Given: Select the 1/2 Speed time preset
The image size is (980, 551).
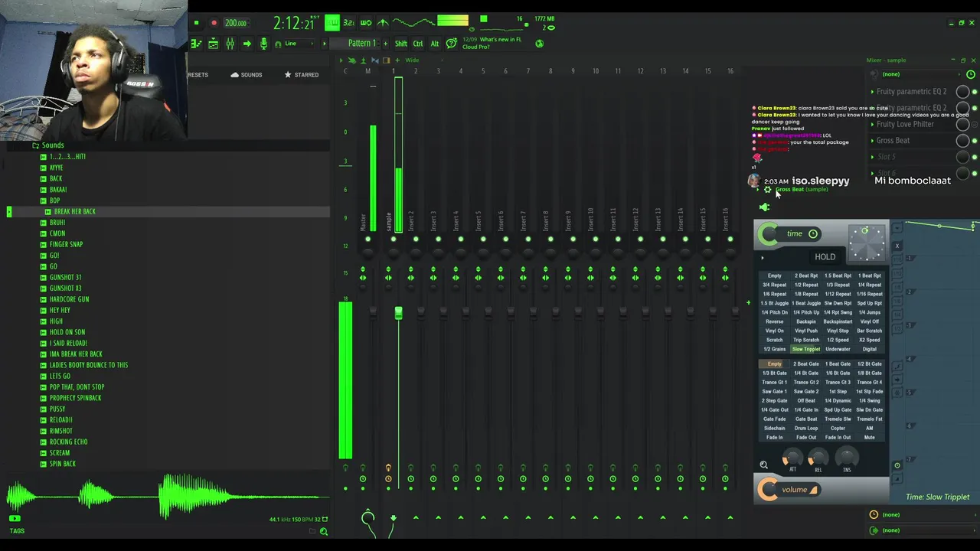Looking at the screenshot, I should coord(838,340).
